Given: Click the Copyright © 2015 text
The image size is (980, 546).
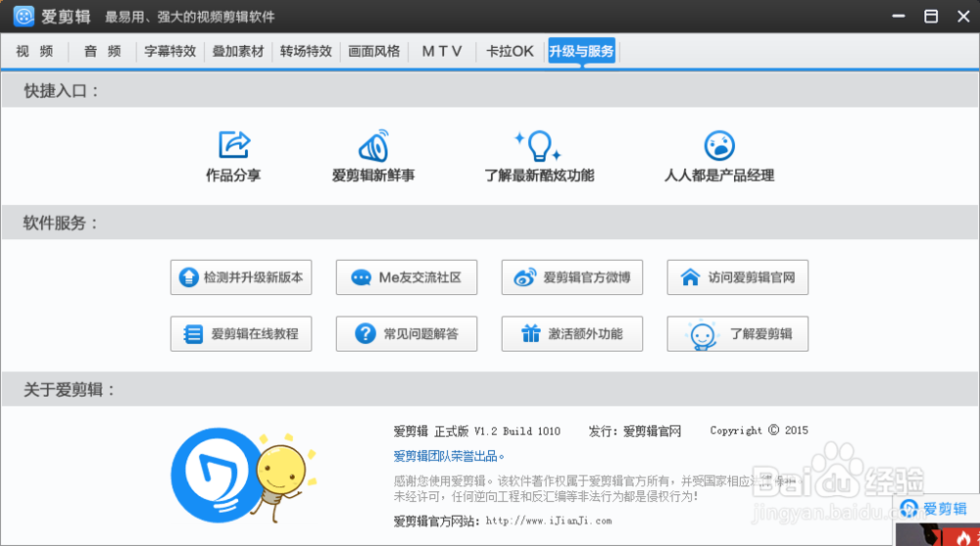Looking at the screenshot, I should pos(759,430).
